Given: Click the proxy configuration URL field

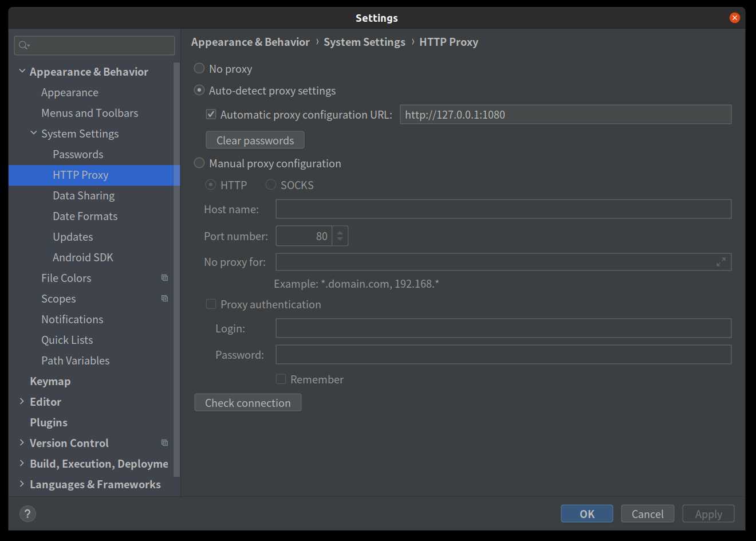Looking at the screenshot, I should [565, 114].
